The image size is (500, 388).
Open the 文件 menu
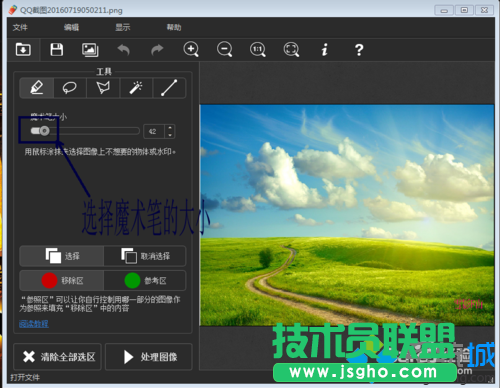pos(20,27)
